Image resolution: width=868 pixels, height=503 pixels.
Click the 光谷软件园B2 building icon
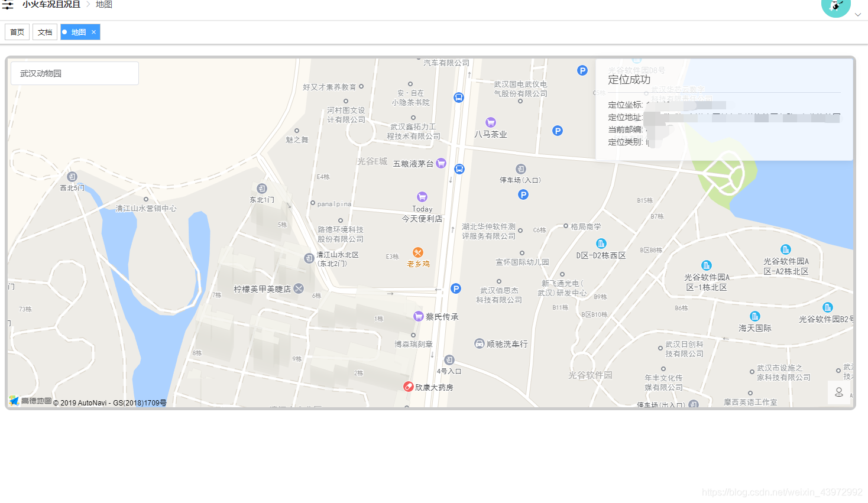coord(828,307)
